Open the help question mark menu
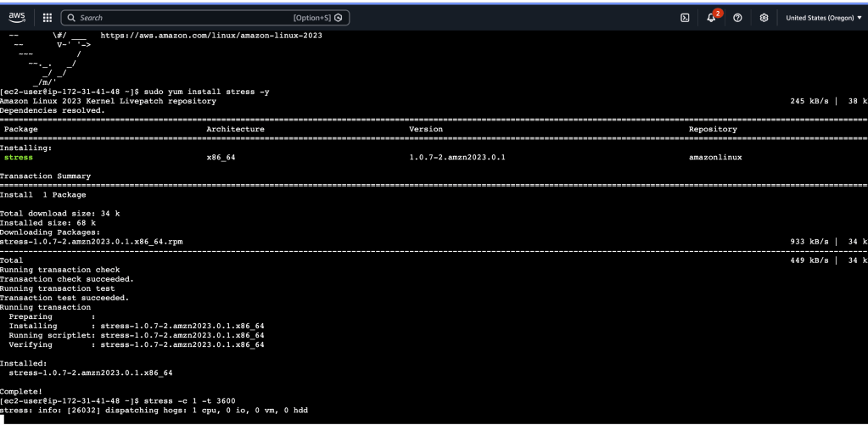Screen dimensions: 868x425 (x=737, y=18)
